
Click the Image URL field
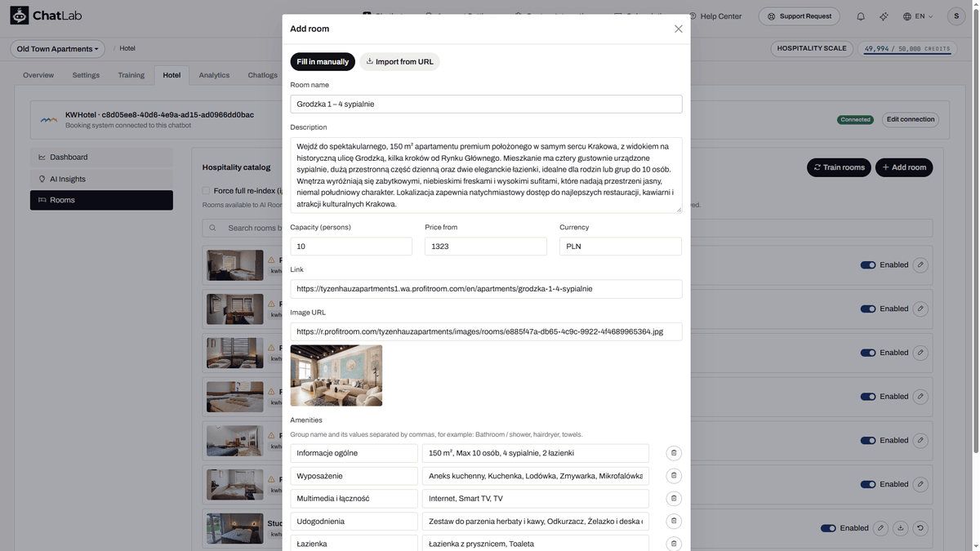click(486, 331)
